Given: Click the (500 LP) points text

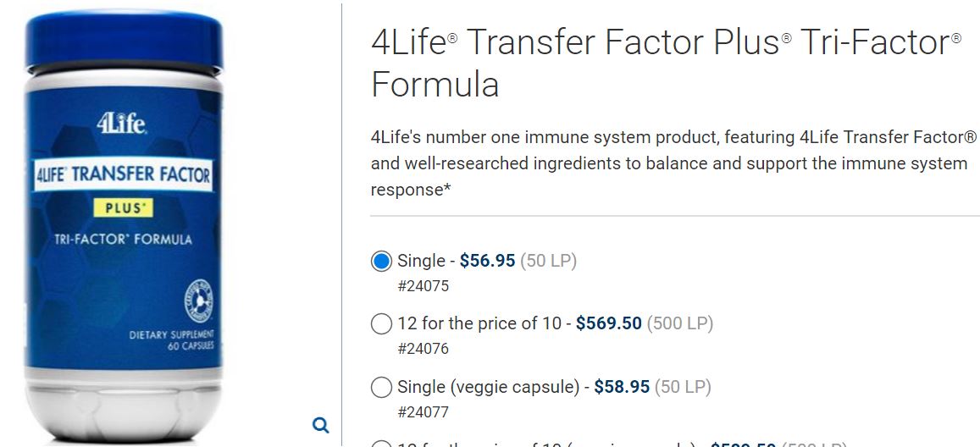Looking at the screenshot, I should click(x=680, y=323).
